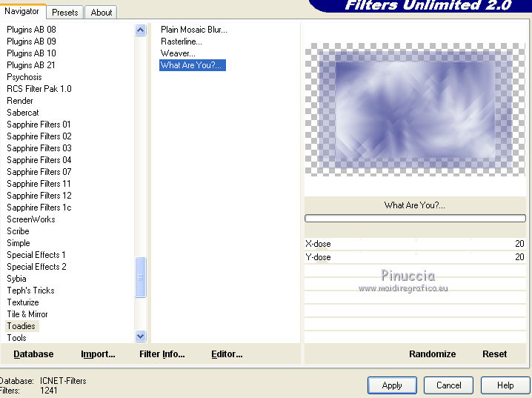Cancel the filter dialog
This screenshot has height=398, width=532.
click(x=448, y=385)
